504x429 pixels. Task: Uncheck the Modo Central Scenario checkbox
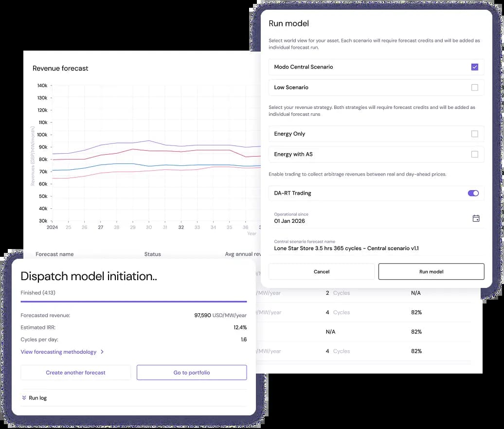(474, 67)
